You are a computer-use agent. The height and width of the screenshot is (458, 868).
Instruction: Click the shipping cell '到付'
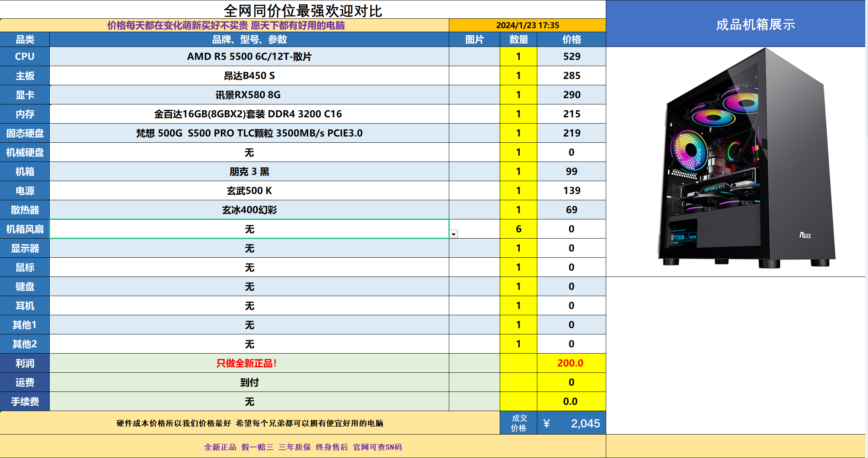click(249, 382)
